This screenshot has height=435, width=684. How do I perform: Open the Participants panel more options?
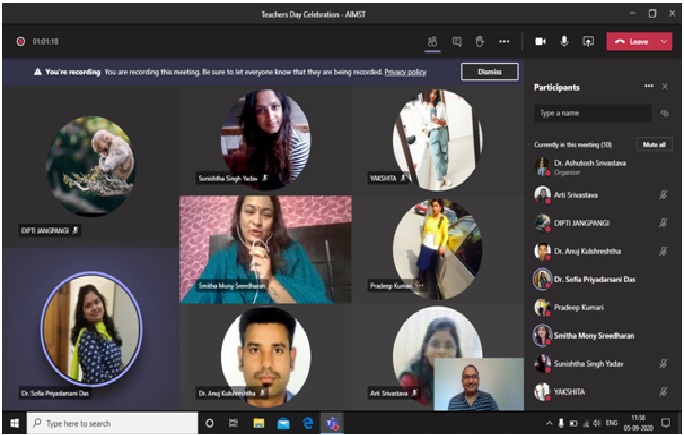[x=648, y=87]
